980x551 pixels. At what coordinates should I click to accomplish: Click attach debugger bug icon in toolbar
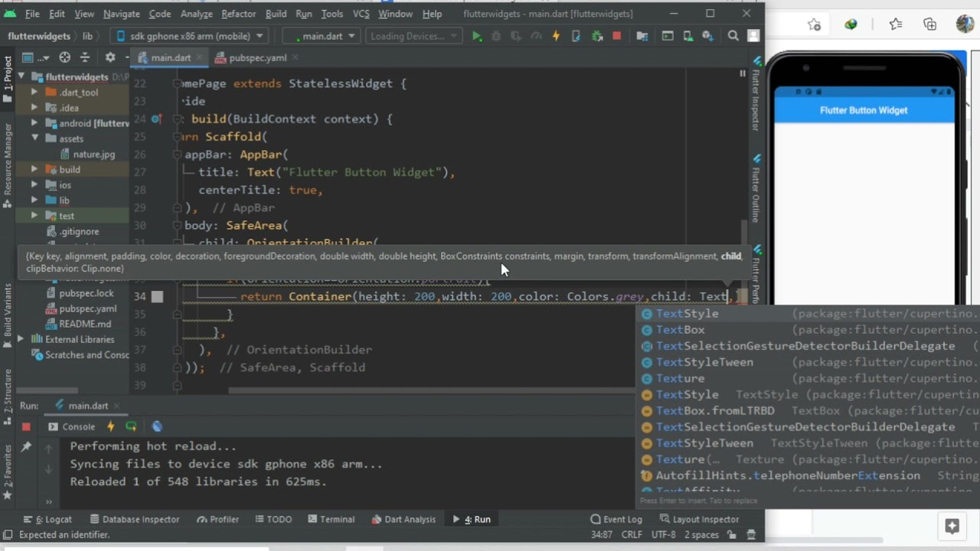[596, 36]
